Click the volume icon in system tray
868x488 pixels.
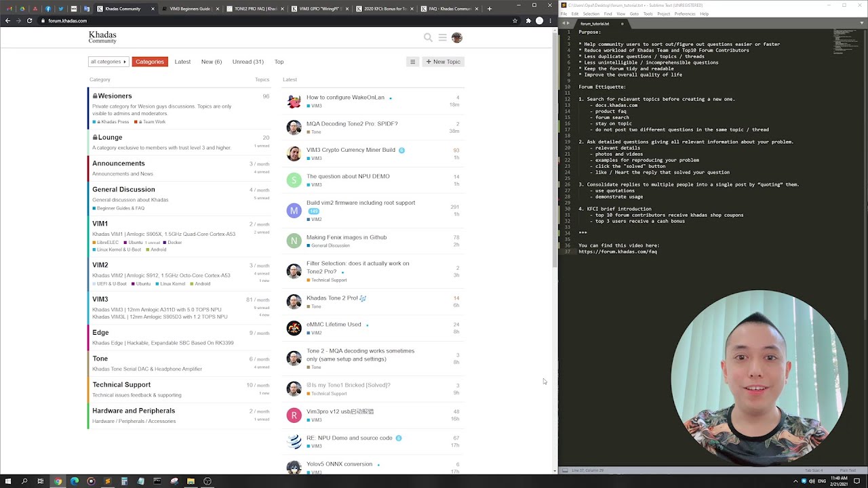(812, 481)
